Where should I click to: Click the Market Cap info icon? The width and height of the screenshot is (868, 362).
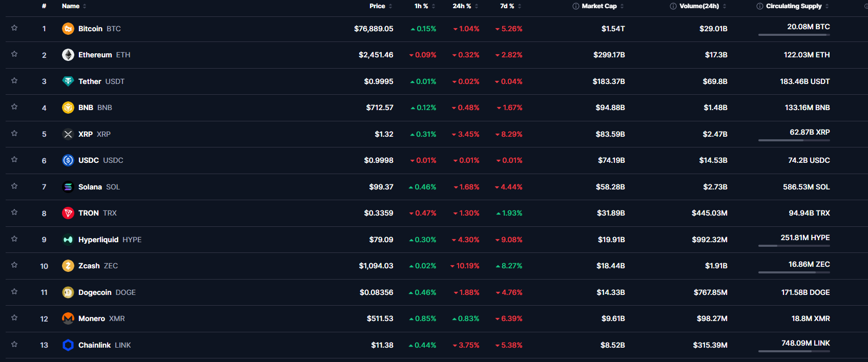click(576, 6)
